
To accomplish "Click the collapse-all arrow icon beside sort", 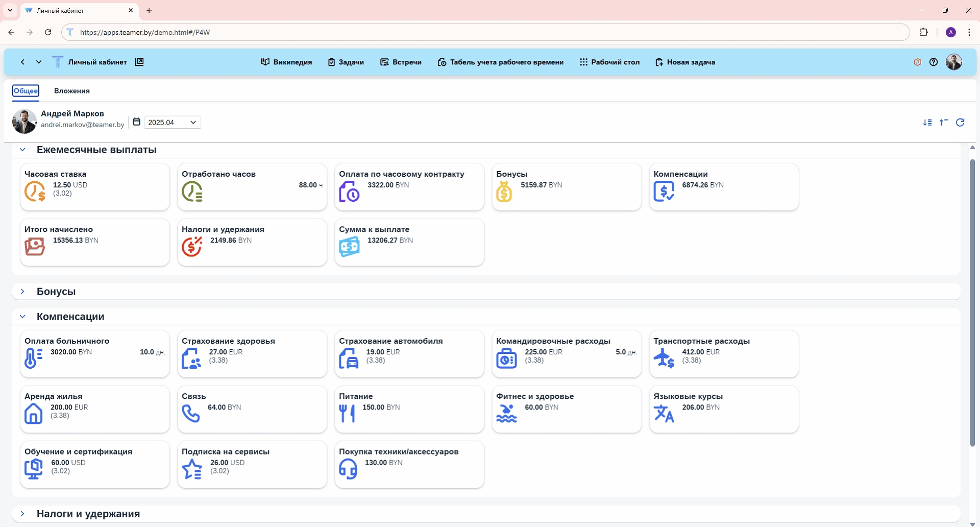I will 944,123.
